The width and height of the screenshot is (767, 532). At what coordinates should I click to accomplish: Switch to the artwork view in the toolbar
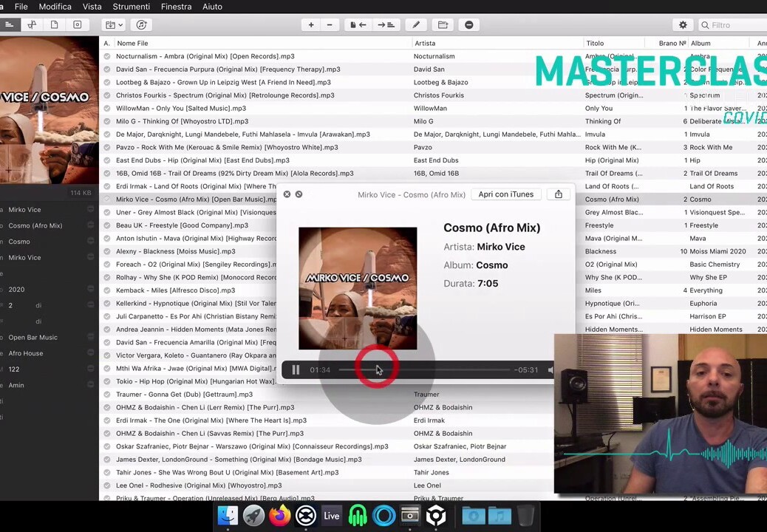pyautogui.click(x=78, y=24)
